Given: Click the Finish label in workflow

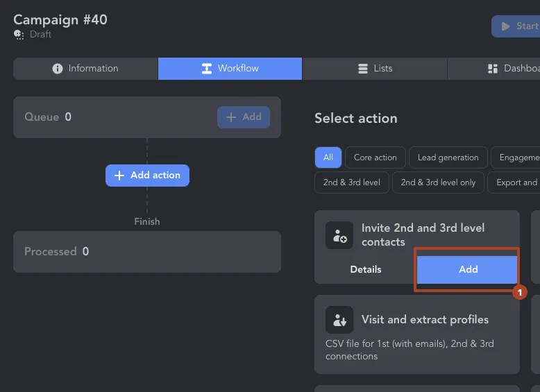Looking at the screenshot, I should 147,221.
